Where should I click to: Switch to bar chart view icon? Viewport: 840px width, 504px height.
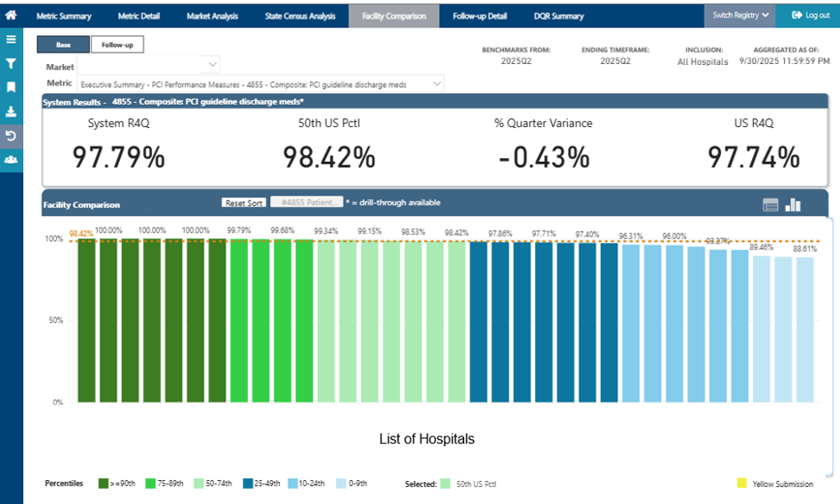click(x=793, y=204)
